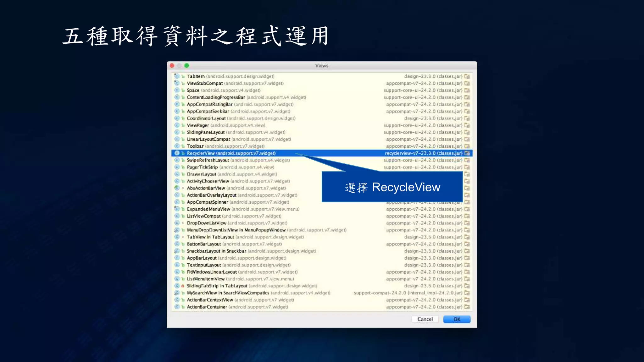Screen dimensions: 644x362
Task: Select the DropDownListView row
Action: pos(322,223)
